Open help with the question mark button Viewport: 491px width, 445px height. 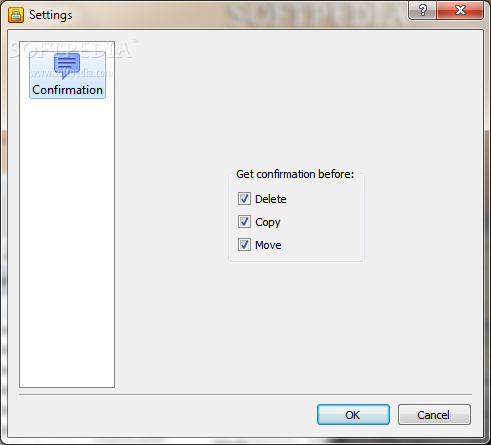(422, 10)
